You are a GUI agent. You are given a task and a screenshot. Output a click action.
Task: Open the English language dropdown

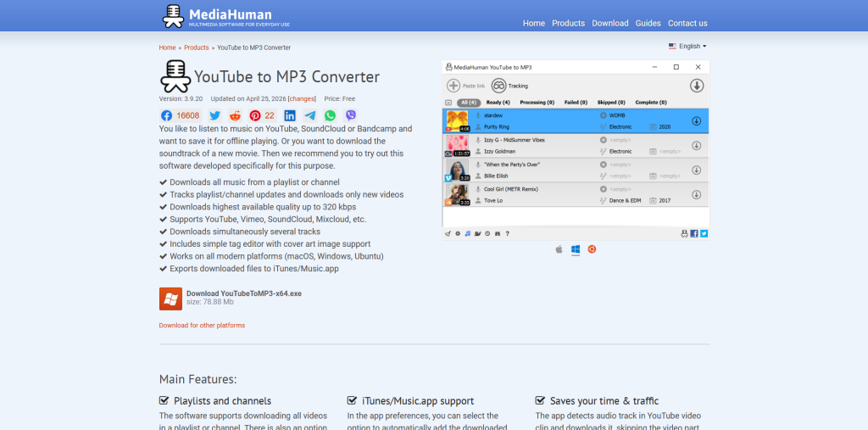click(687, 47)
